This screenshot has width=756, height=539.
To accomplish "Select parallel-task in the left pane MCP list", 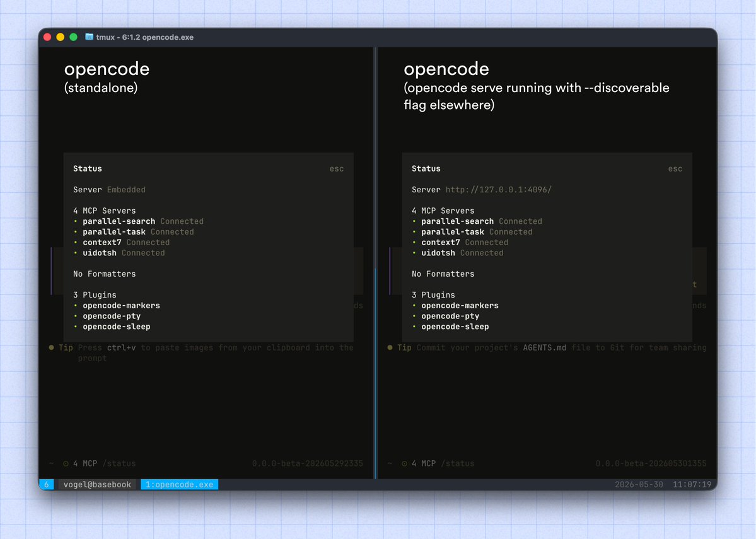I will coord(113,232).
